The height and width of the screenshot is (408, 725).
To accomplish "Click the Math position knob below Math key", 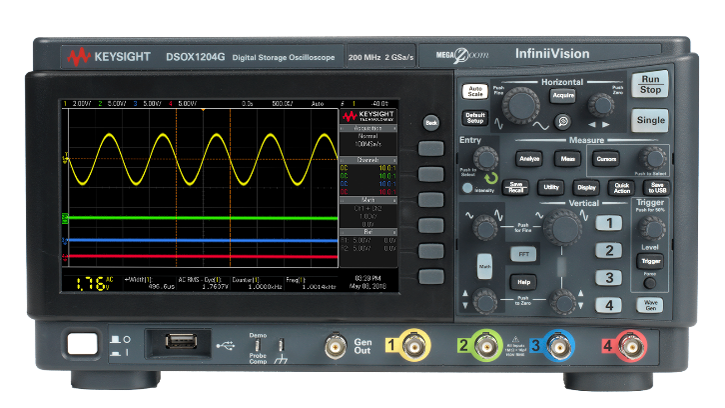I will point(485,302).
